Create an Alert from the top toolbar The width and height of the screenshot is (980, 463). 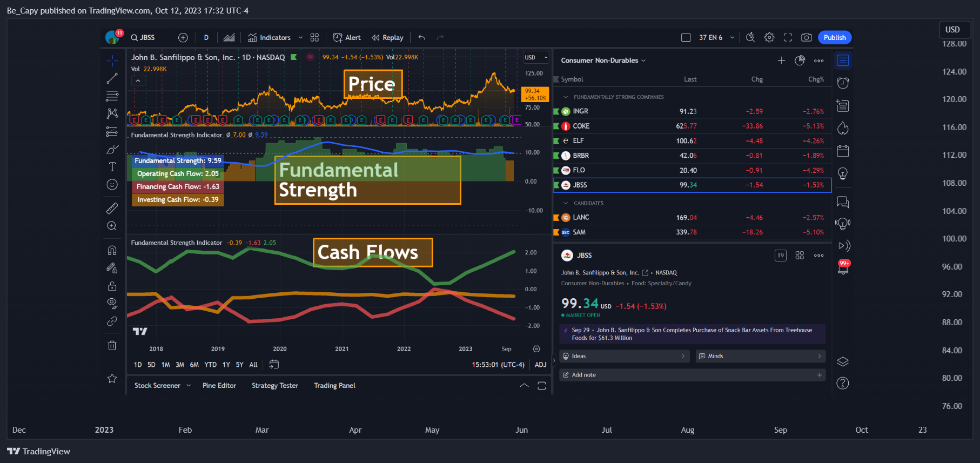(x=347, y=37)
